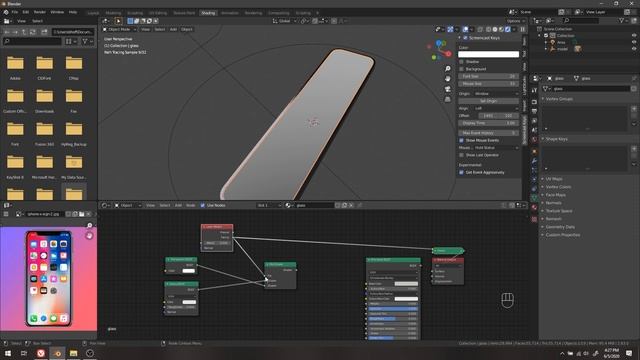
Task: Open the Hold Status mouse dropdown
Action: tap(497, 148)
